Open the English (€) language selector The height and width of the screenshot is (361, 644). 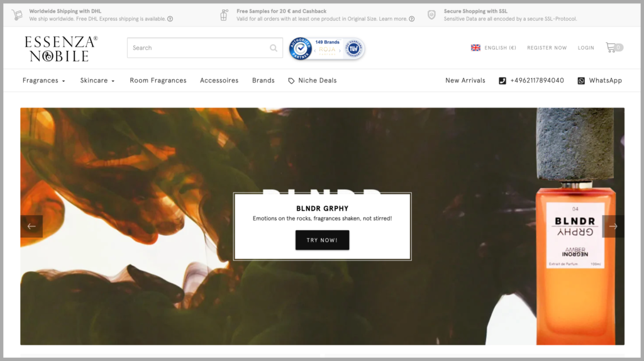click(493, 48)
